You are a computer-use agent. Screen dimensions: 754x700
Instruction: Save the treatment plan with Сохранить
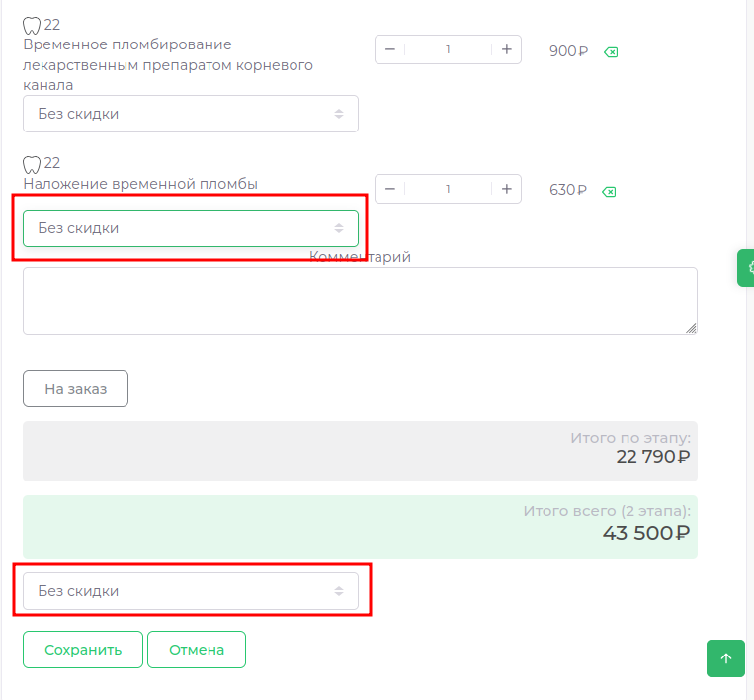(83, 650)
